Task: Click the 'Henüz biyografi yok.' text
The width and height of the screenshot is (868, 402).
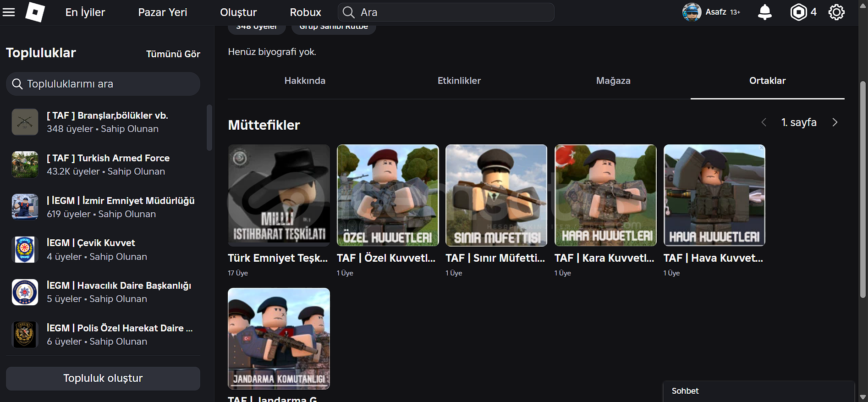Action: click(272, 52)
